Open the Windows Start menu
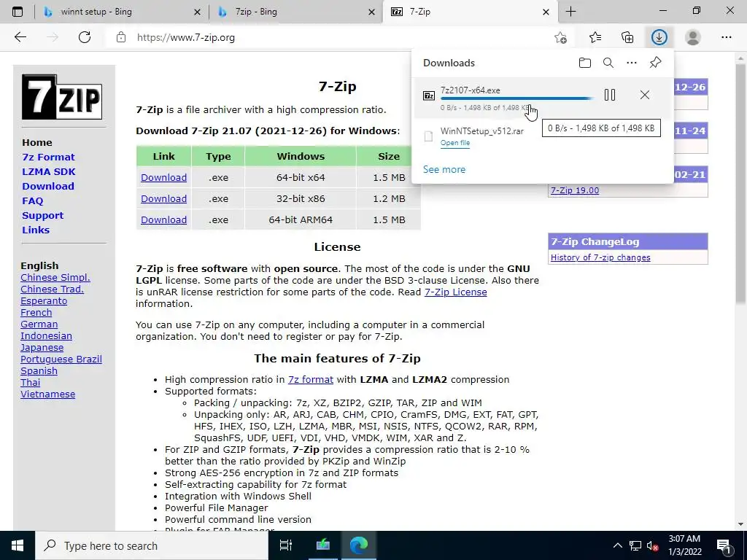The height and width of the screenshot is (560, 747). tap(18, 545)
